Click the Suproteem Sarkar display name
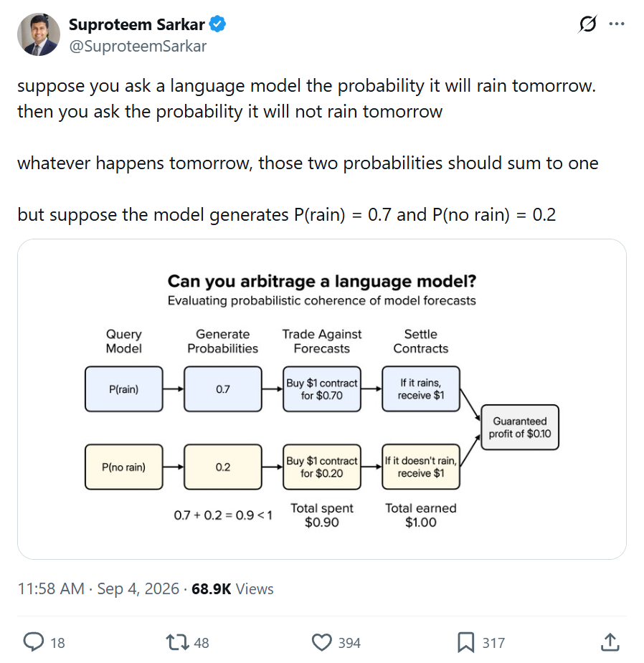 [137, 24]
